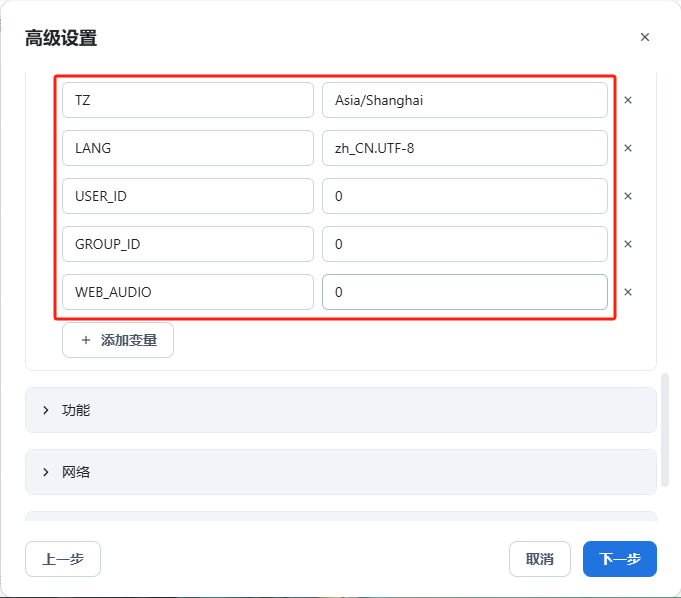Close the 高级设置 dialog
Viewport: 681px width, 598px height.
tap(645, 37)
